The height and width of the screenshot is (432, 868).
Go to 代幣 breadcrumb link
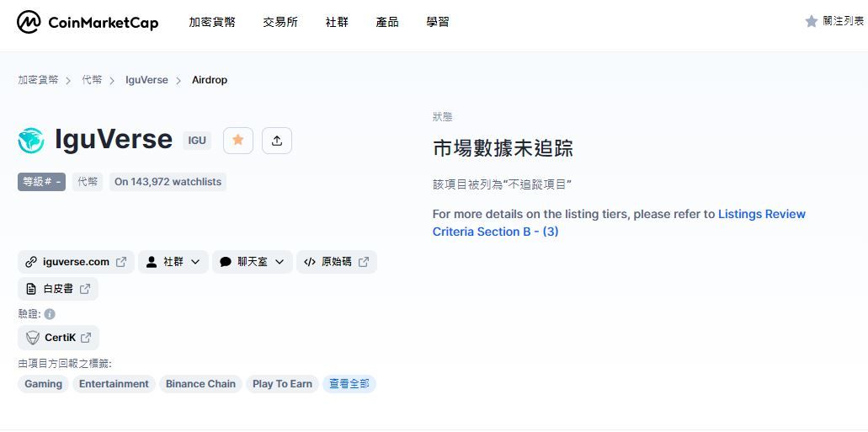pos(92,80)
